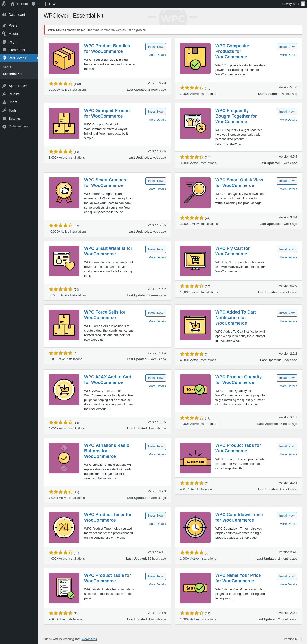Screen dimensions: 307x644
Task: Click the WPC Smart Quick View magnifier icon
Action: (195, 192)
